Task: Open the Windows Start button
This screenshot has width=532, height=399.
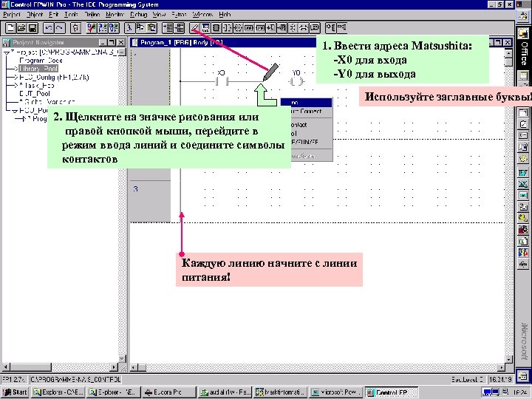Action: [x=16, y=392]
